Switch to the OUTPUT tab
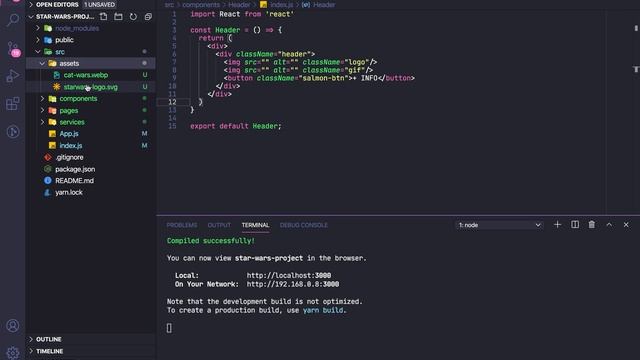The width and height of the screenshot is (640, 360). pyautogui.click(x=219, y=225)
